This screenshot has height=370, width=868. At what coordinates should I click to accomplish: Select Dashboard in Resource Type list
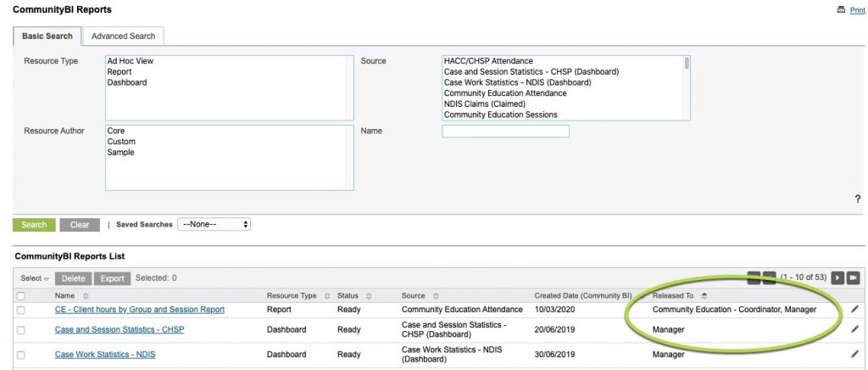coord(127,82)
